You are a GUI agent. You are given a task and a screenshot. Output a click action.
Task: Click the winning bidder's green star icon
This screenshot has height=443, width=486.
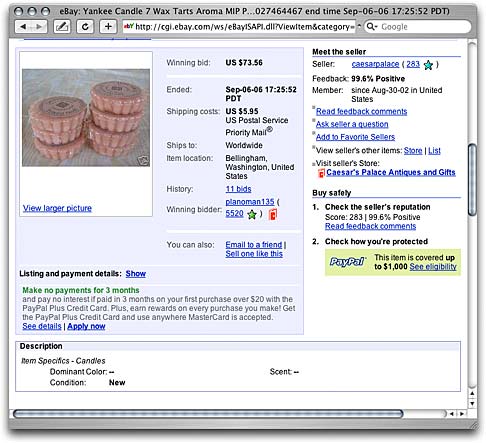click(x=252, y=214)
